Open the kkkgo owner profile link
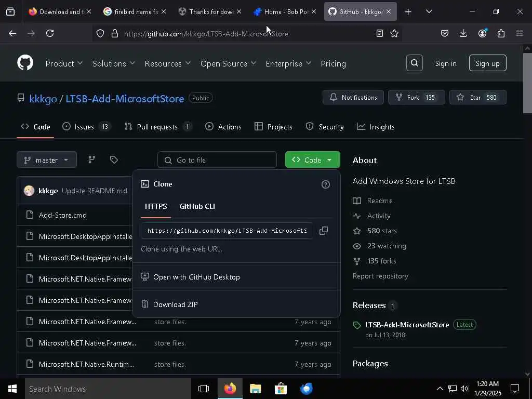532x399 pixels. [43, 99]
